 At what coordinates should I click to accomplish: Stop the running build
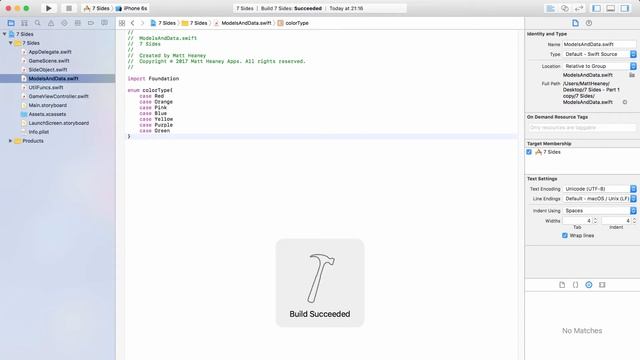[x=69, y=8]
